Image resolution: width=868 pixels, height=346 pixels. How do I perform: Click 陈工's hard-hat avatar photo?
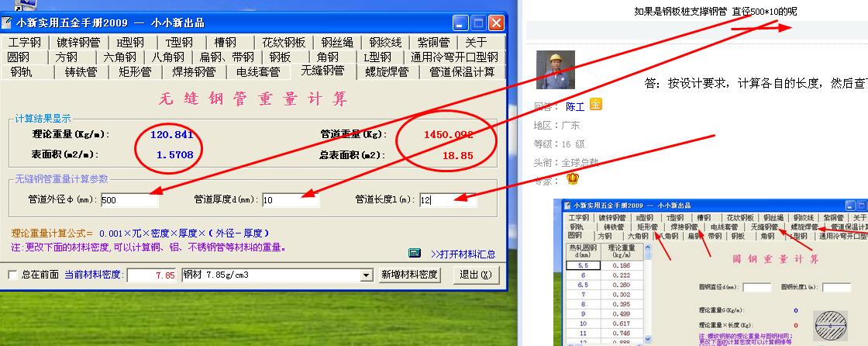tap(555, 70)
